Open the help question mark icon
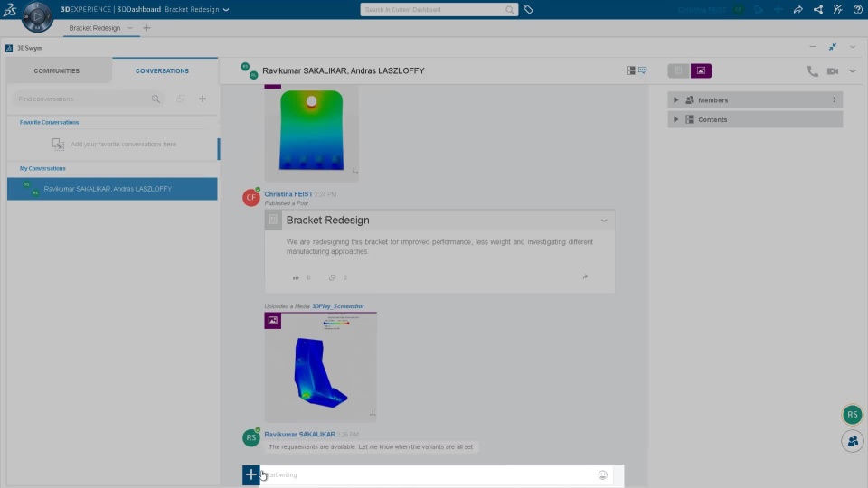 point(857,9)
